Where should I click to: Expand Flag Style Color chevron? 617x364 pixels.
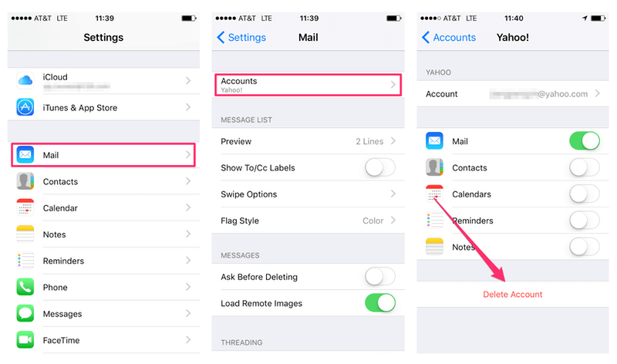point(393,221)
